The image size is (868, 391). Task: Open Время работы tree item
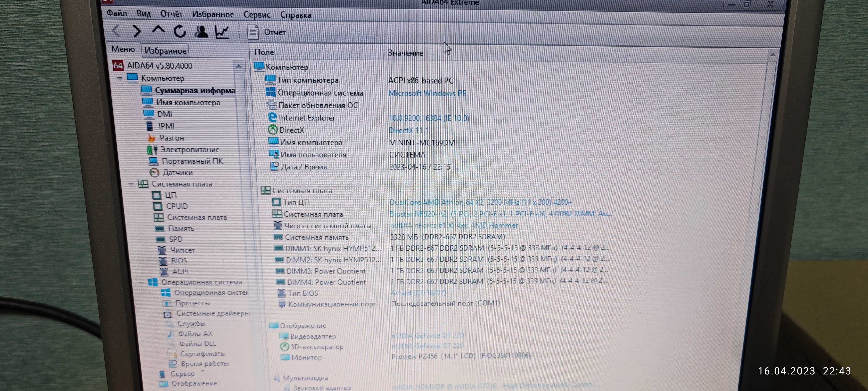click(199, 364)
